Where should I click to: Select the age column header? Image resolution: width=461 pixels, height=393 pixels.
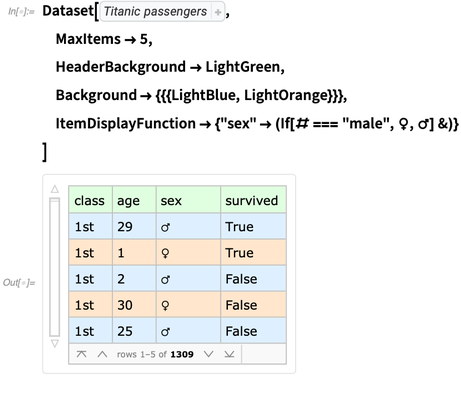[134, 200]
